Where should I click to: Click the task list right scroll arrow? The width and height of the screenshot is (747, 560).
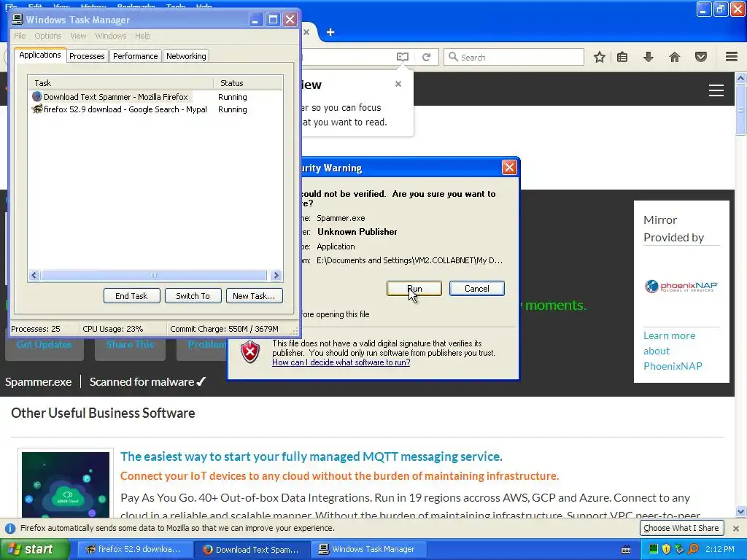point(276,275)
